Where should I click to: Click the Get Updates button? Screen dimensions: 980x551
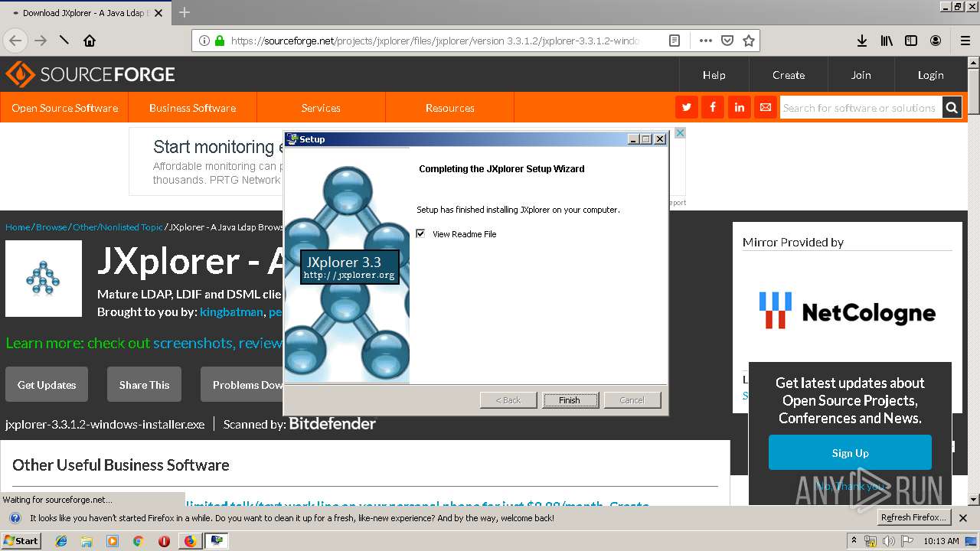point(47,385)
